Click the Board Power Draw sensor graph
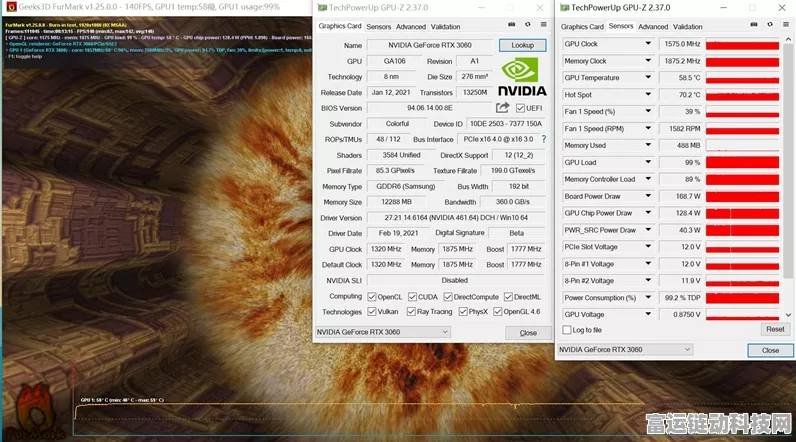 (x=742, y=196)
